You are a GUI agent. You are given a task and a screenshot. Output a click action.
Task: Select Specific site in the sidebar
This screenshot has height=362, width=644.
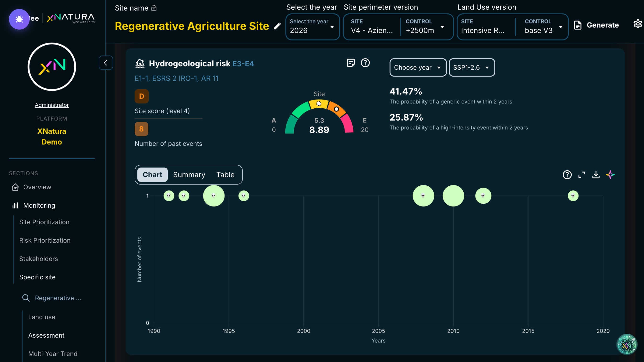[37, 277]
